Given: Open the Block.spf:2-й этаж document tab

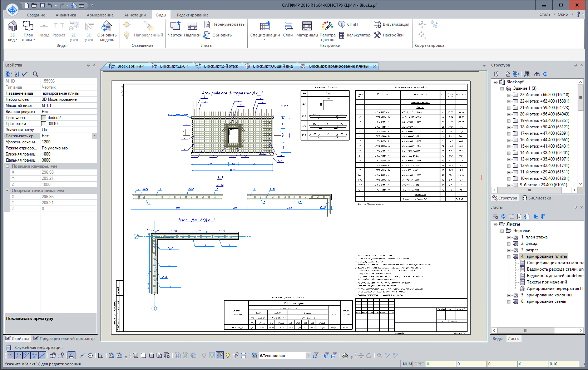Looking at the screenshot, I should tap(220, 66).
